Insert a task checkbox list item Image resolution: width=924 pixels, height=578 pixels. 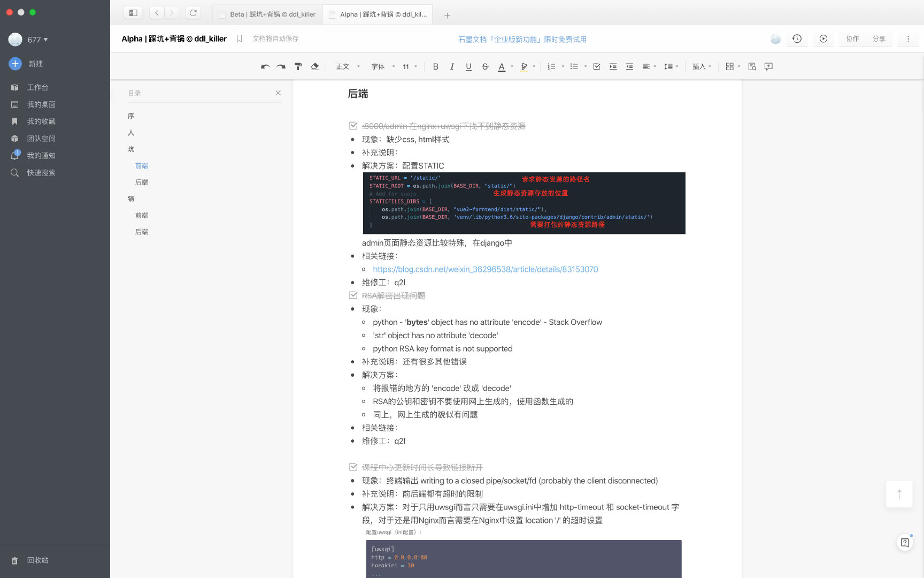(597, 66)
